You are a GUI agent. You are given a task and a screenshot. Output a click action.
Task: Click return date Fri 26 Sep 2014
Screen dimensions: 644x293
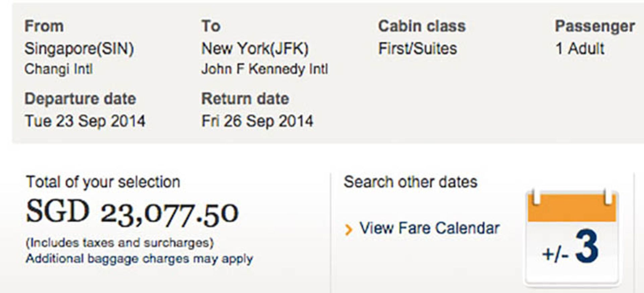pos(257,121)
